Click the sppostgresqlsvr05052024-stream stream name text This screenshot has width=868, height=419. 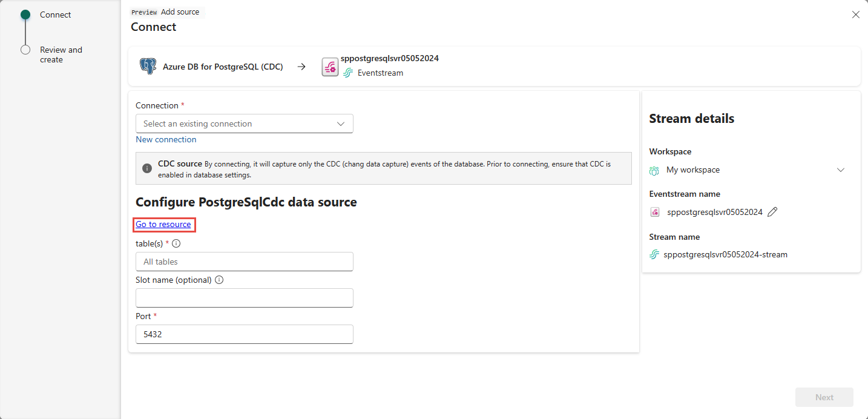click(726, 254)
